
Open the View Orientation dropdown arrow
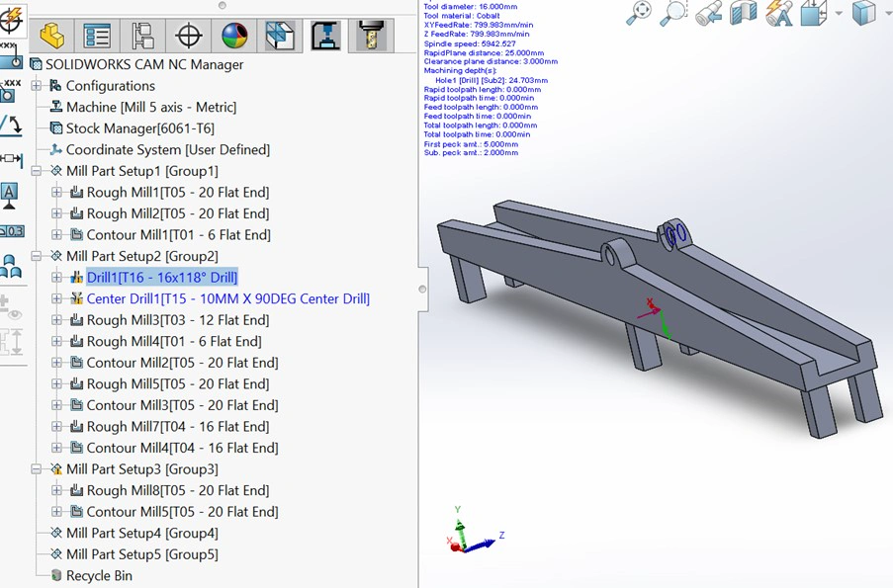point(839,13)
